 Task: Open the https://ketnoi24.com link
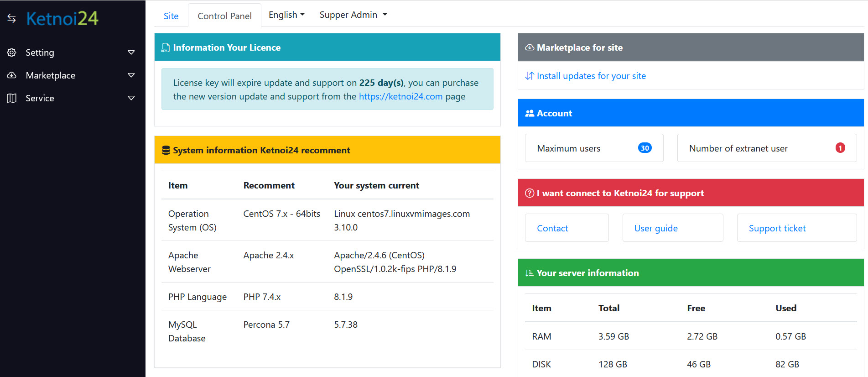click(x=400, y=96)
